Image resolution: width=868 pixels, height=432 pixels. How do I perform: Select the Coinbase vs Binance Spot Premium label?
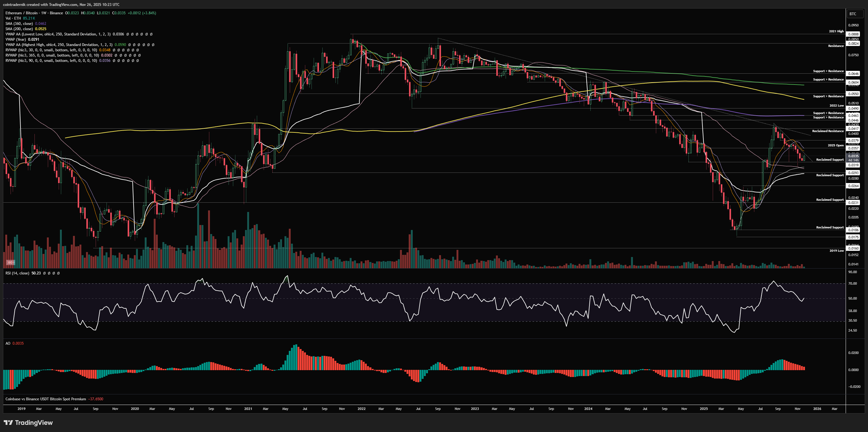[x=45, y=399]
